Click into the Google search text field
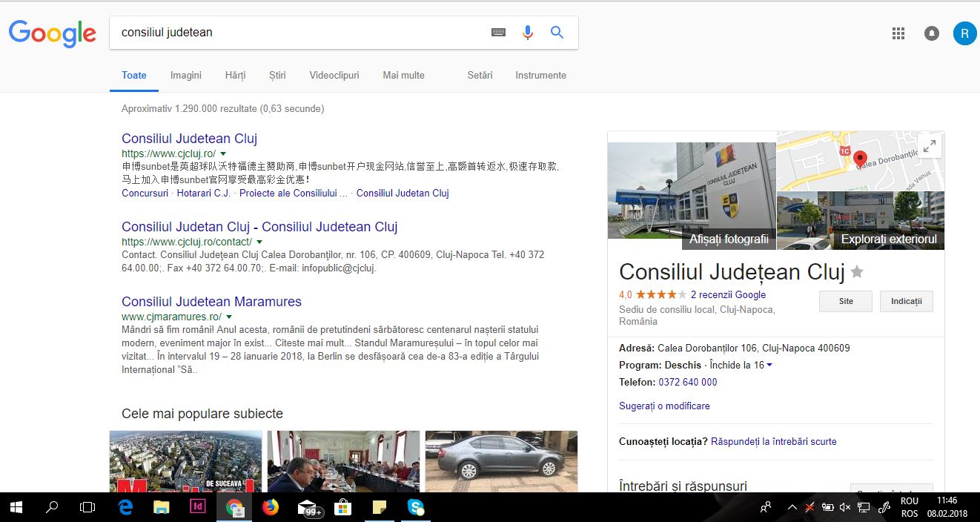 click(297, 33)
